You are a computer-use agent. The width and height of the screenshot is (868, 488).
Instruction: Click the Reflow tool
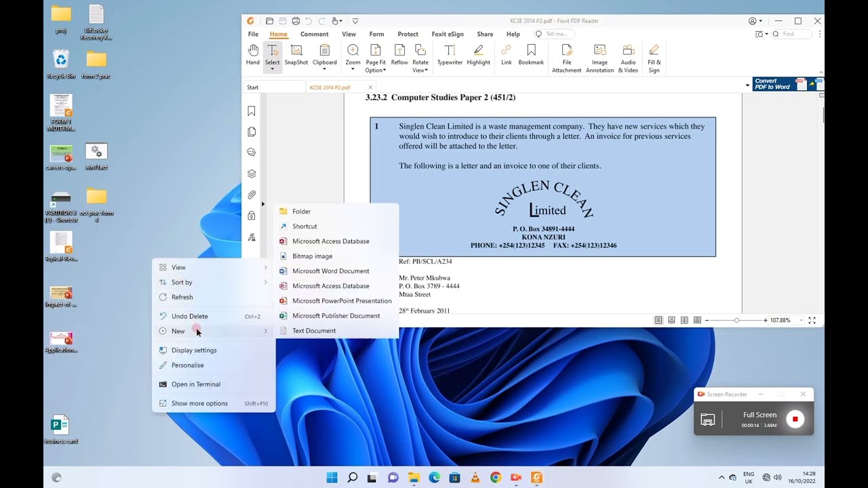(x=399, y=55)
